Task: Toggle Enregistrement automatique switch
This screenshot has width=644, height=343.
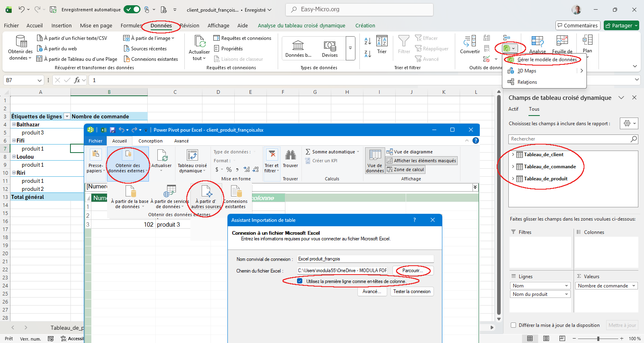Action: [132, 10]
